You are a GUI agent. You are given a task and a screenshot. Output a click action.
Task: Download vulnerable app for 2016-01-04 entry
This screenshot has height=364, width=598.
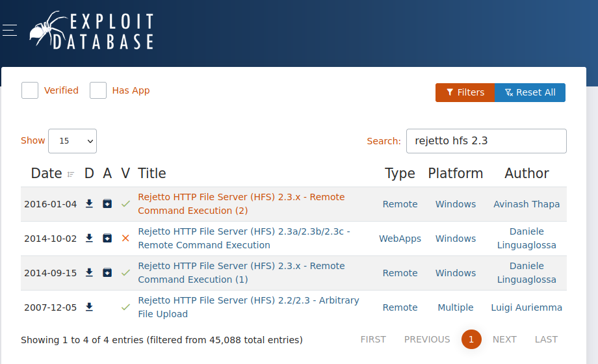[107, 204]
